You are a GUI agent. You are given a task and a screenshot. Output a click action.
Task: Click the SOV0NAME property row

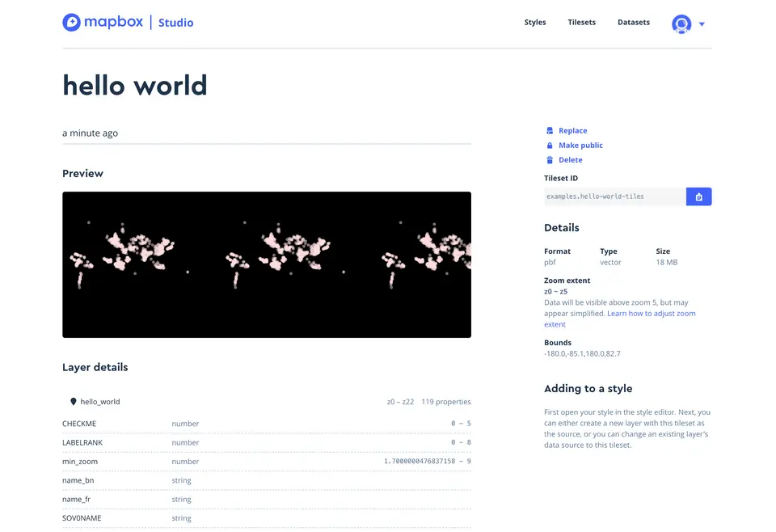tap(266, 518)
